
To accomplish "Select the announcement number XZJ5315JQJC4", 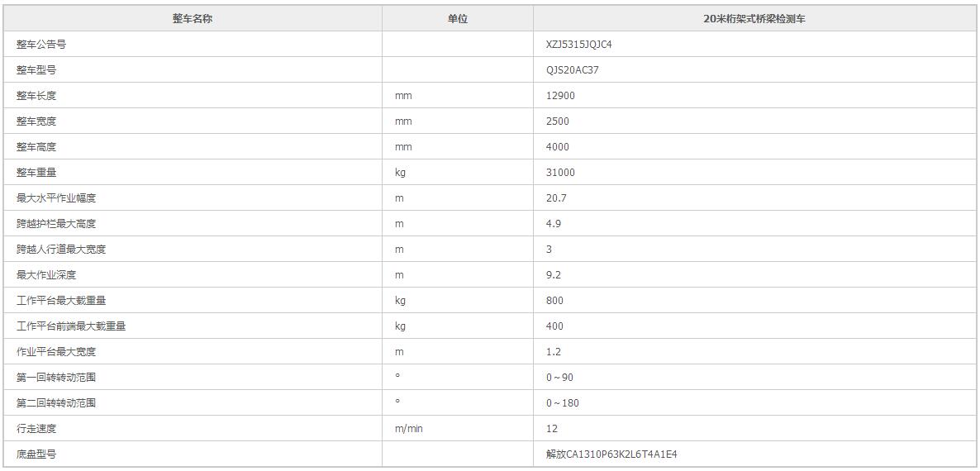I will pos(579,45).
